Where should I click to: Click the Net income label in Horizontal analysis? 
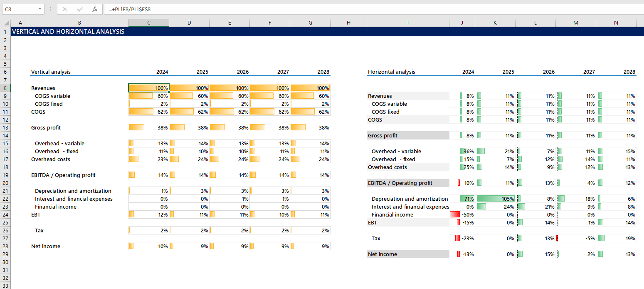click(x=382, y=254)
